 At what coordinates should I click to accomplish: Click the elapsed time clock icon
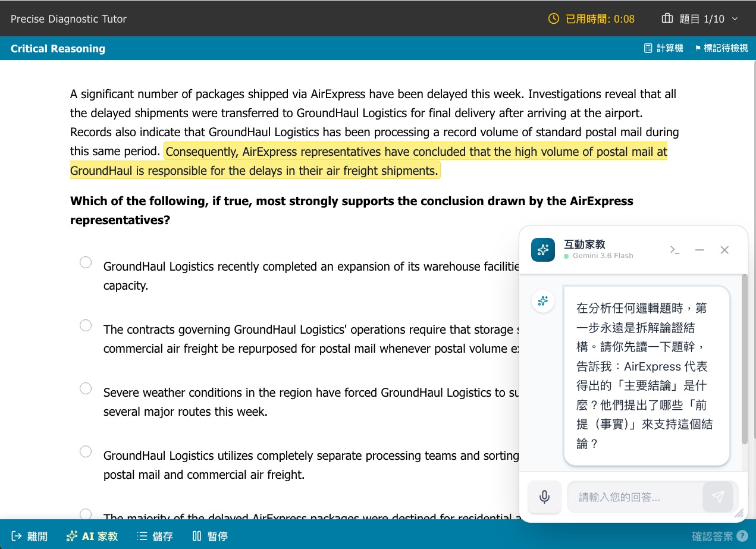(x=553, y=18)
